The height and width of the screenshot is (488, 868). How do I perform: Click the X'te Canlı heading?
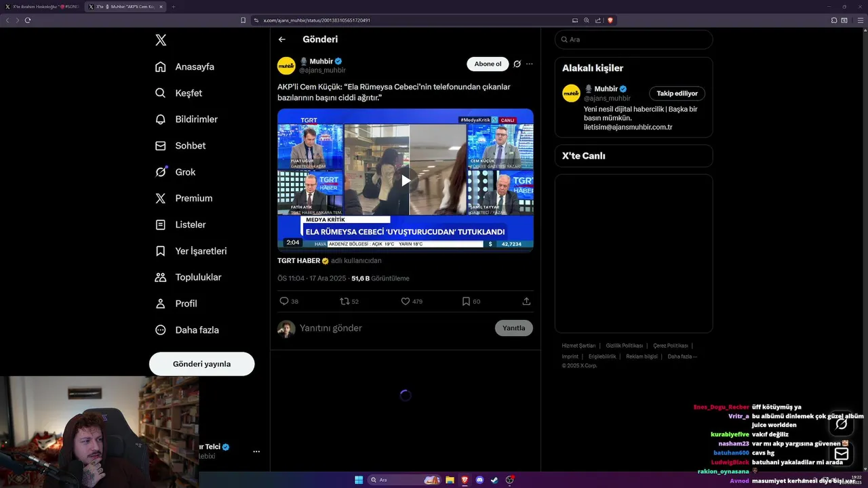coord(584,156)
